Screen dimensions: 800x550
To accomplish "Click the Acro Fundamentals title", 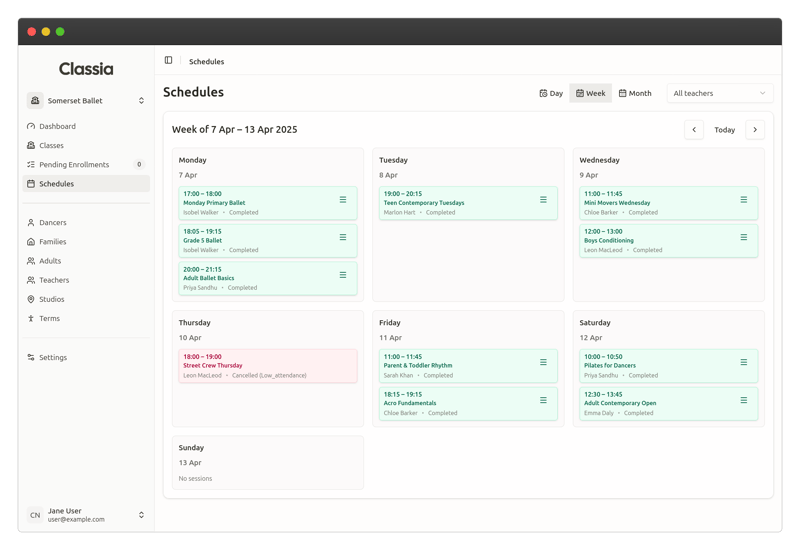I will [410, 403].
